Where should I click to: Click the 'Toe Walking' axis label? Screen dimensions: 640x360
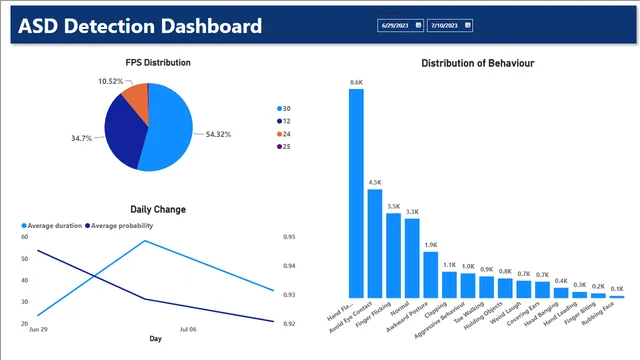(x=469, y=313)
